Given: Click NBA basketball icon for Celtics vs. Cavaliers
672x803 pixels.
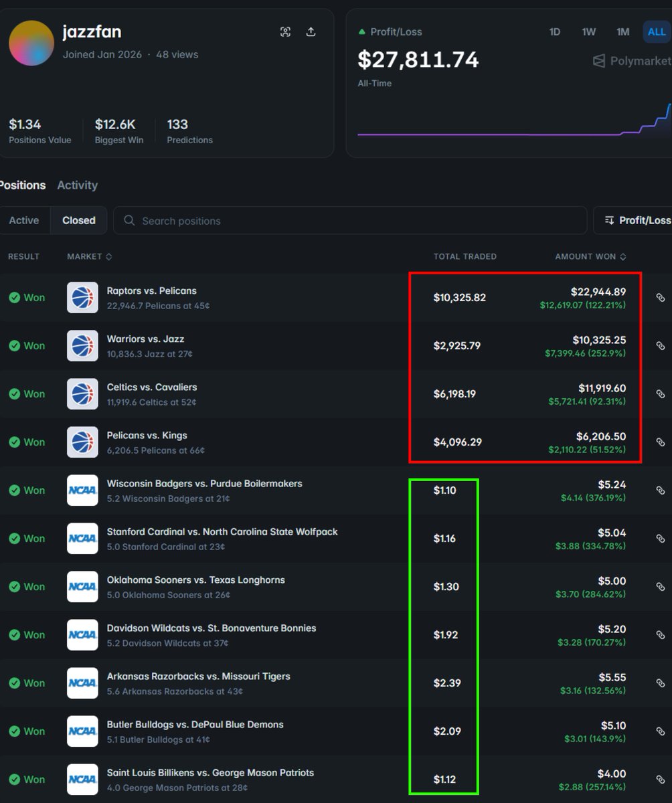Looking at the screenshot, I should 82,394.
